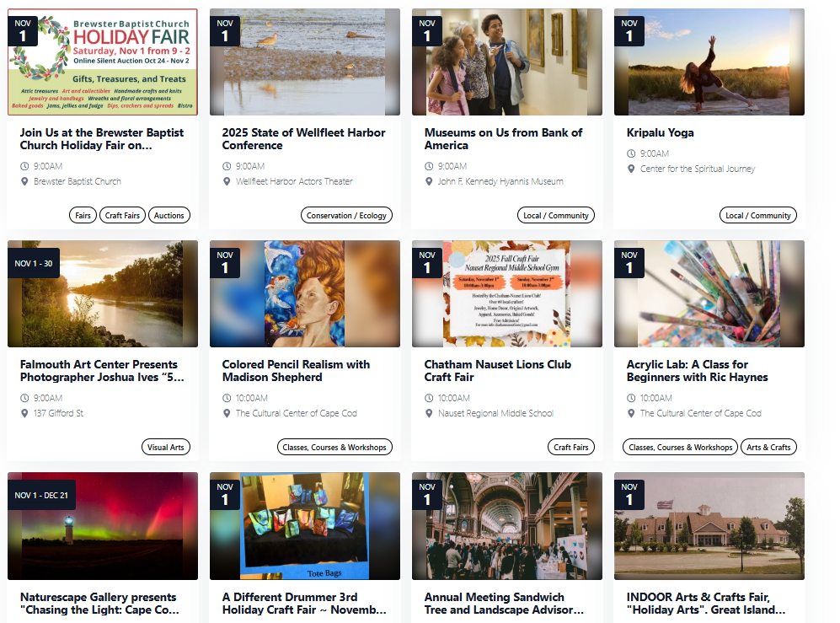Click location pin next to Nauset Regional Middle School
840x623 pixels.
coord(429,413)
